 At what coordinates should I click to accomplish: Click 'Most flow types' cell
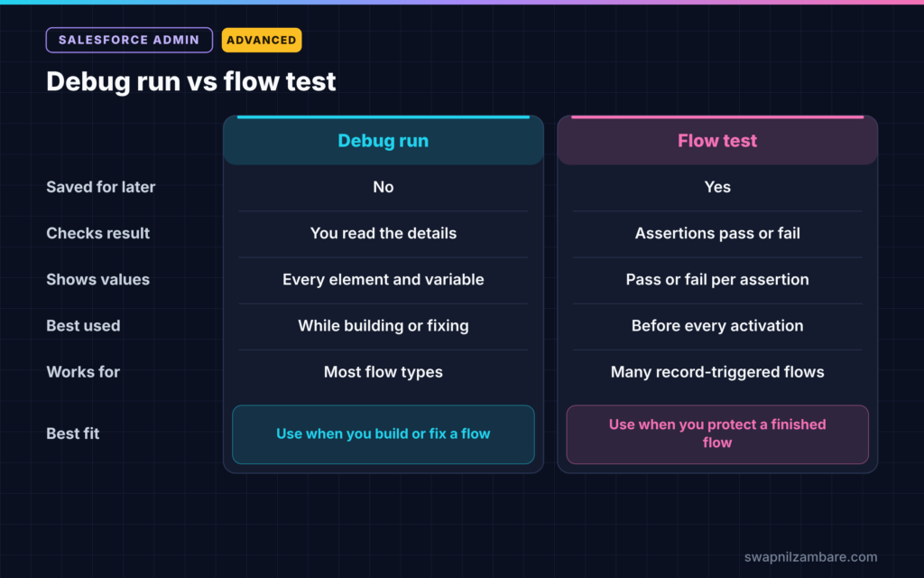pos(383,372)
